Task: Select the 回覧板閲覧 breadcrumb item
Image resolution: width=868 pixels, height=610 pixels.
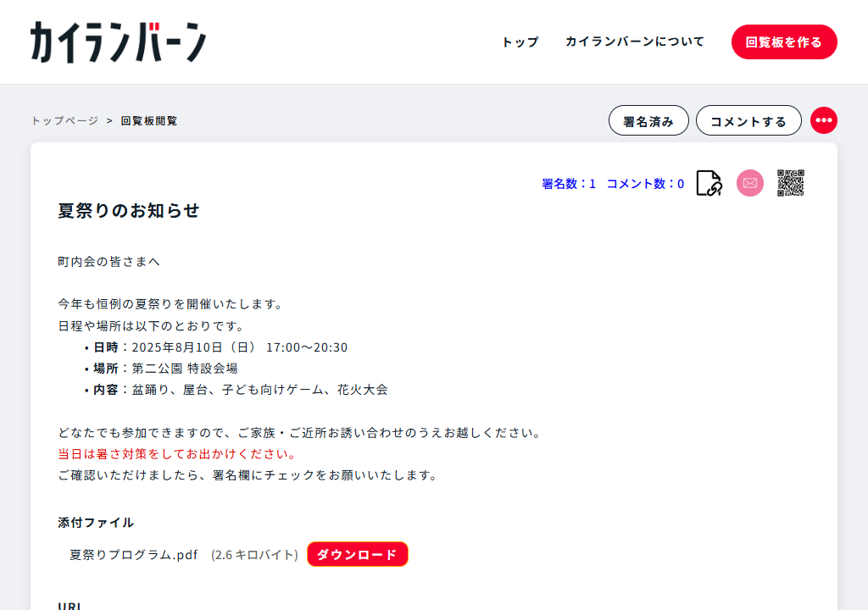Action: [x=149, y=121]
